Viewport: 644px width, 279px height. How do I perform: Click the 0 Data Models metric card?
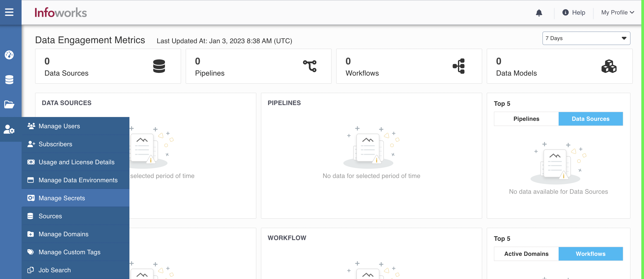click(560, 66)
